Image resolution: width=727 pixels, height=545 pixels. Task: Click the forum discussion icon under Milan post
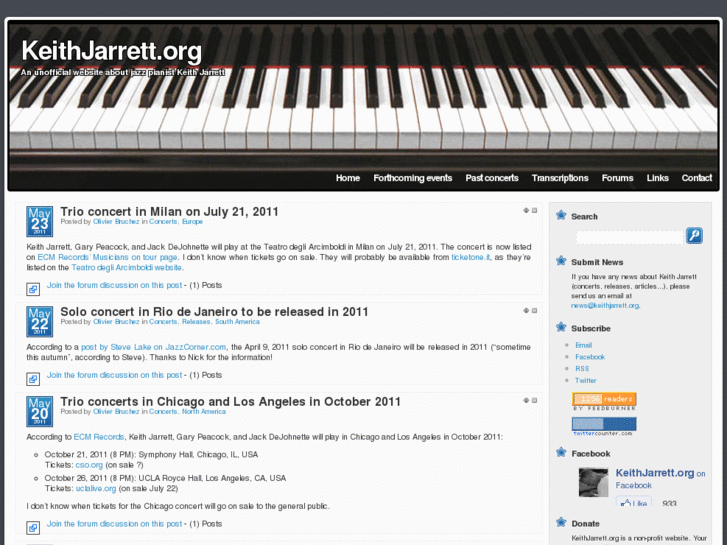[33, 289]
